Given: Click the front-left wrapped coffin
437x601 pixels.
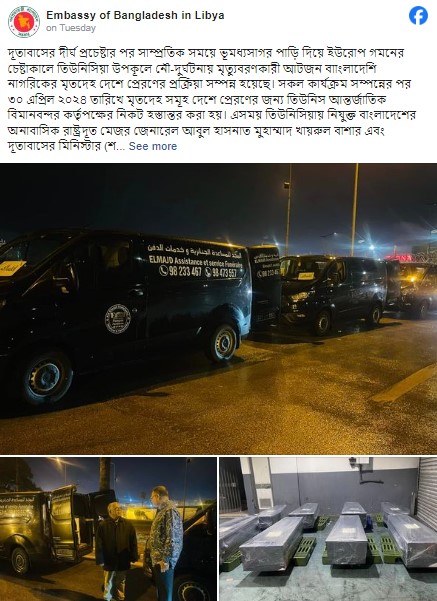Looking at the screenshot, I should click(x=271, y=544).
